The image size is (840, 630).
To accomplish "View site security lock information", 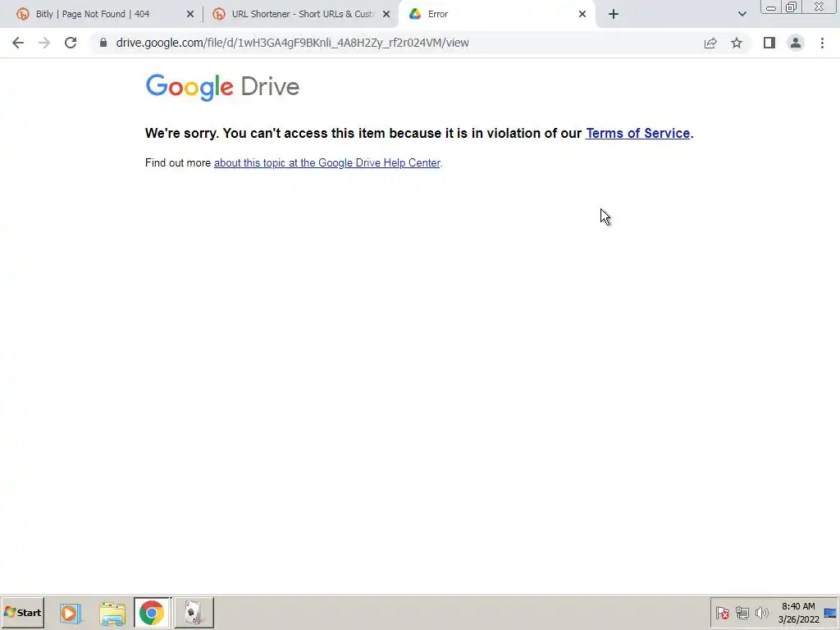I will click(x=103, y=43).
